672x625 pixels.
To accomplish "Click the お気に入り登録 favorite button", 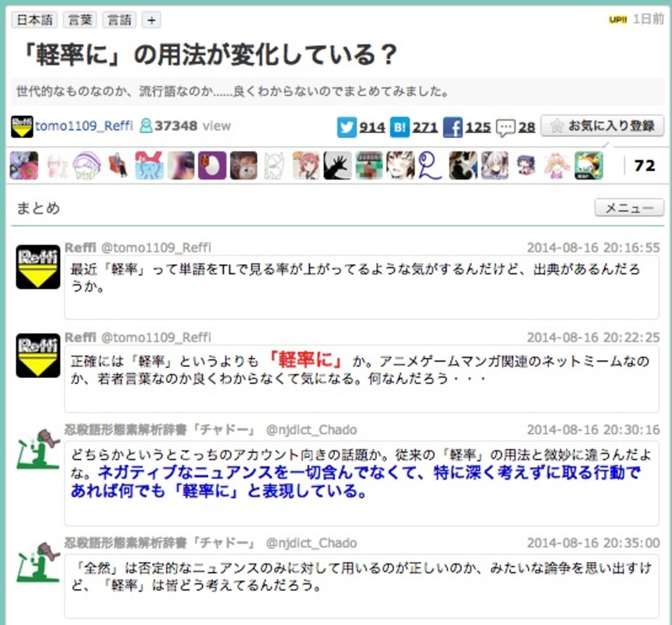I will [x=603, y=126].
